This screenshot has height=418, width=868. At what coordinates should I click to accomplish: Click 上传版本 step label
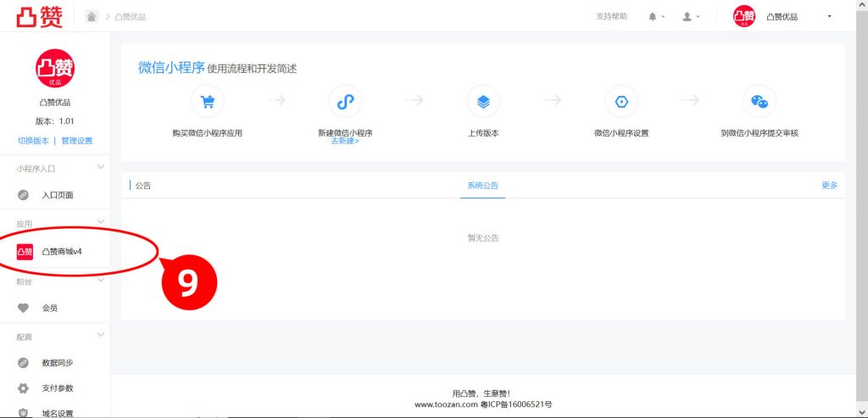[x=483, y=133]
